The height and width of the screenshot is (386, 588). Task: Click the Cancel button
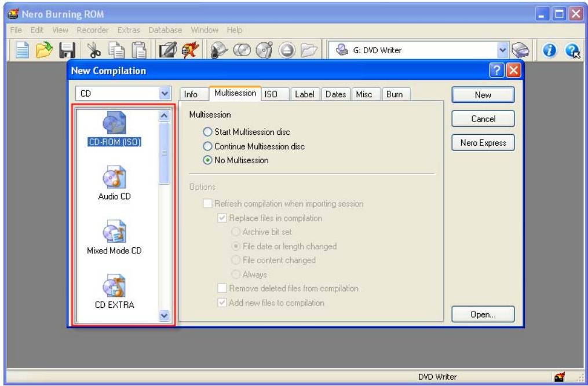click(x=483, y=119)
